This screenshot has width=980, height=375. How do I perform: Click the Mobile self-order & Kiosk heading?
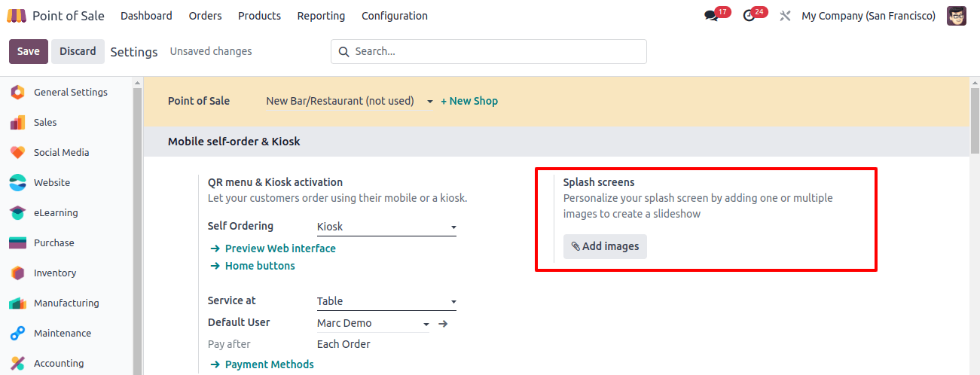click(x=234, y=141)
